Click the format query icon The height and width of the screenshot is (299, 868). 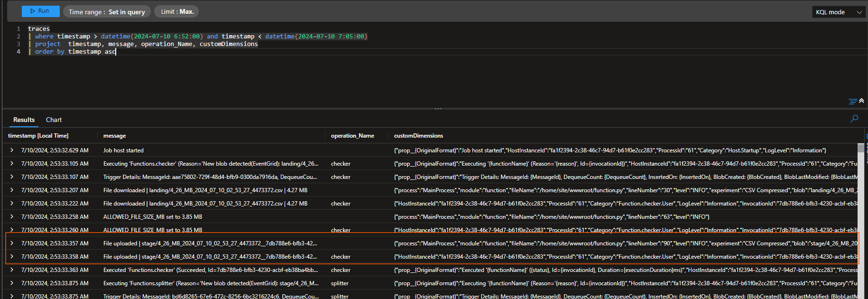[x=853, y=101]
